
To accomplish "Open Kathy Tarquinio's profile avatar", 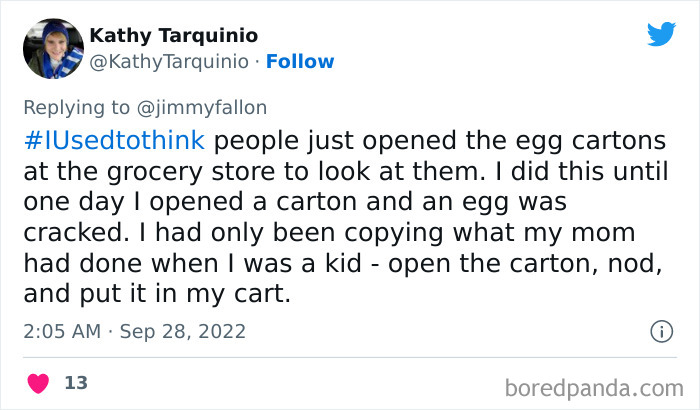I will (52, 47).
